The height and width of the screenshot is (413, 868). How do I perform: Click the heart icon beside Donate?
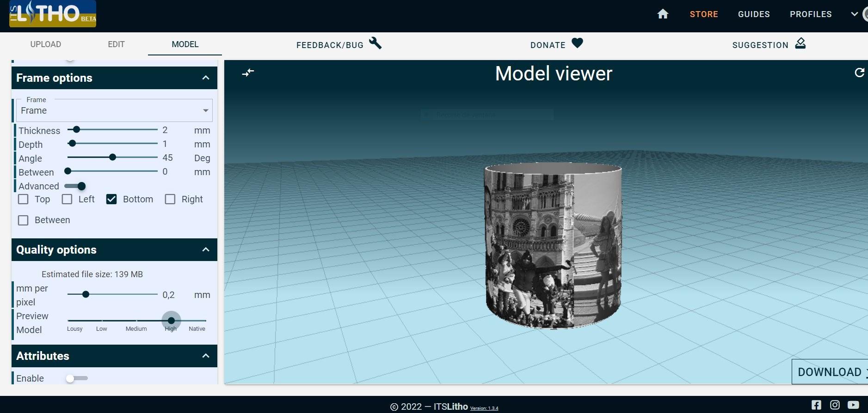(x=577, y=43)
